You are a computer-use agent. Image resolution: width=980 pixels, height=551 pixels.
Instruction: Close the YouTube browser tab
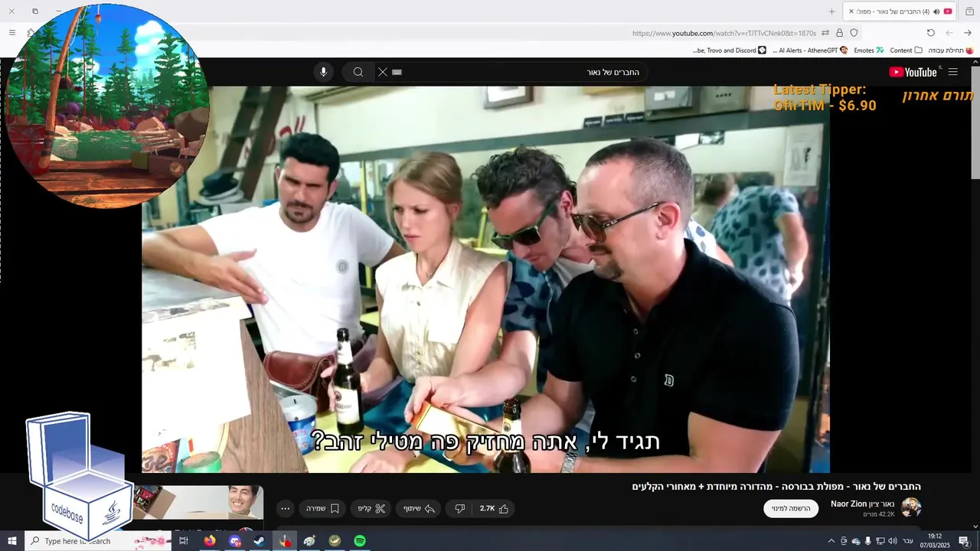851,11
